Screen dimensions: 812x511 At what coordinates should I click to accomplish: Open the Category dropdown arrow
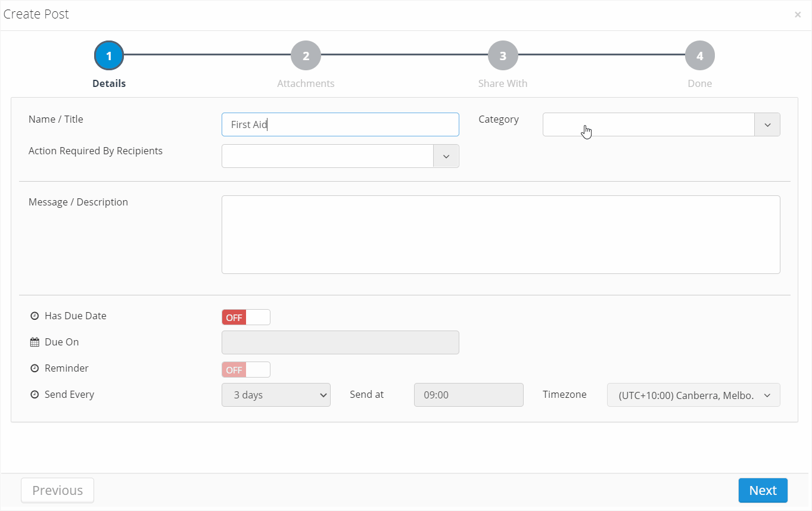pos(767,124)
